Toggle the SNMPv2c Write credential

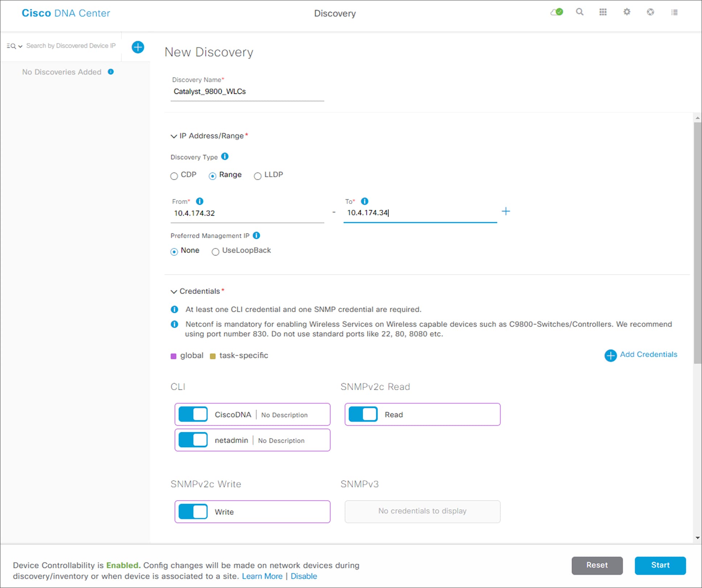coord(193,512)
